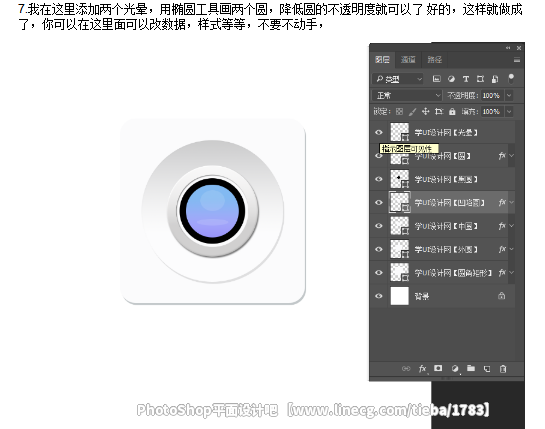Select the 学UI设计网【凹陷圆】 layer name
Screen dimensions: 545x429
(x=449, y=203)
